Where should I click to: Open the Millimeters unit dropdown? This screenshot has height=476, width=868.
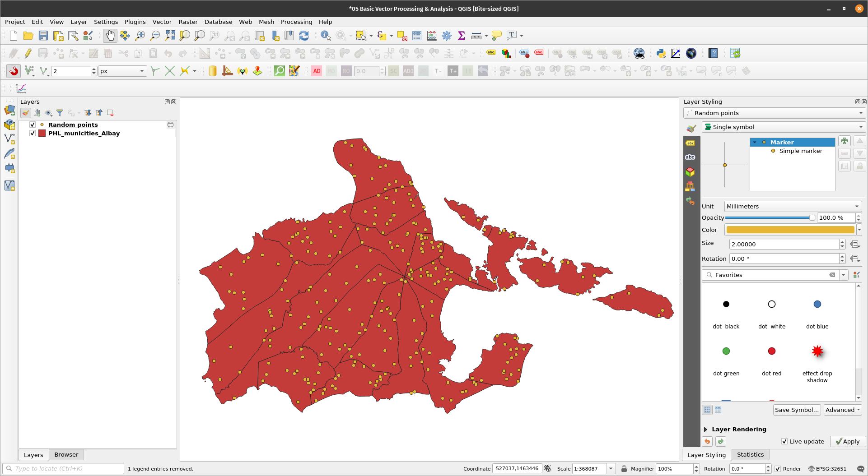(793, 207)
